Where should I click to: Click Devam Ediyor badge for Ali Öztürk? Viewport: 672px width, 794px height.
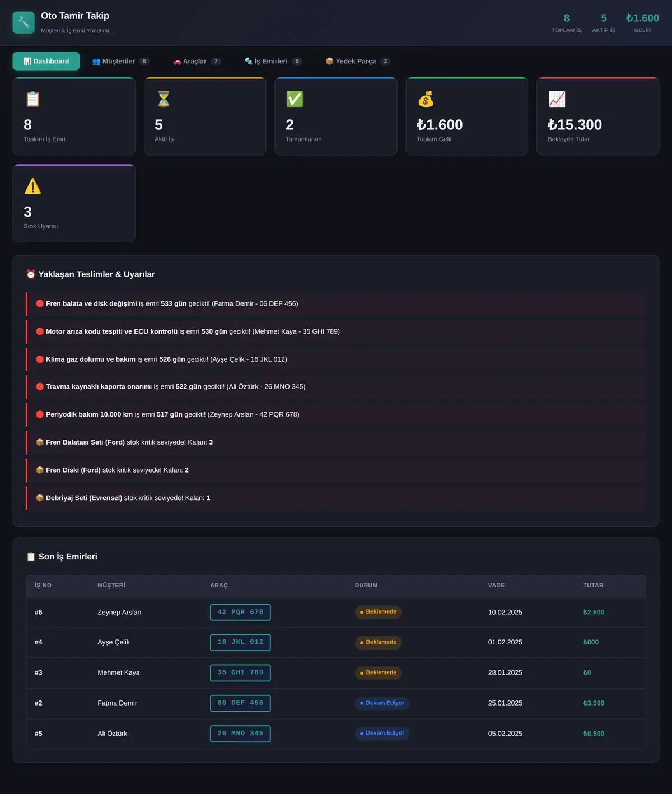pos(382,733)
